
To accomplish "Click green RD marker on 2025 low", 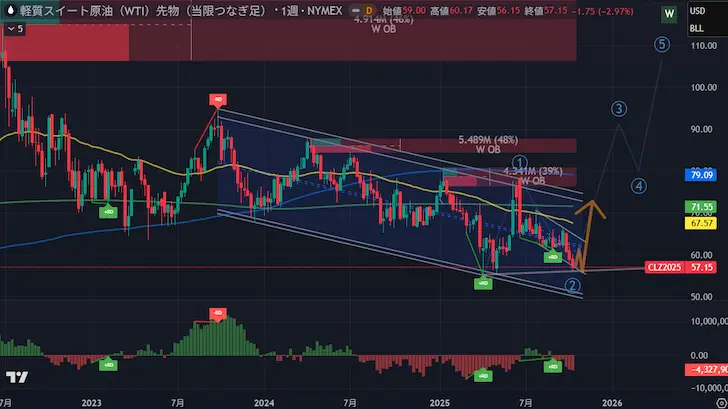I will click(x=483, y=284).
